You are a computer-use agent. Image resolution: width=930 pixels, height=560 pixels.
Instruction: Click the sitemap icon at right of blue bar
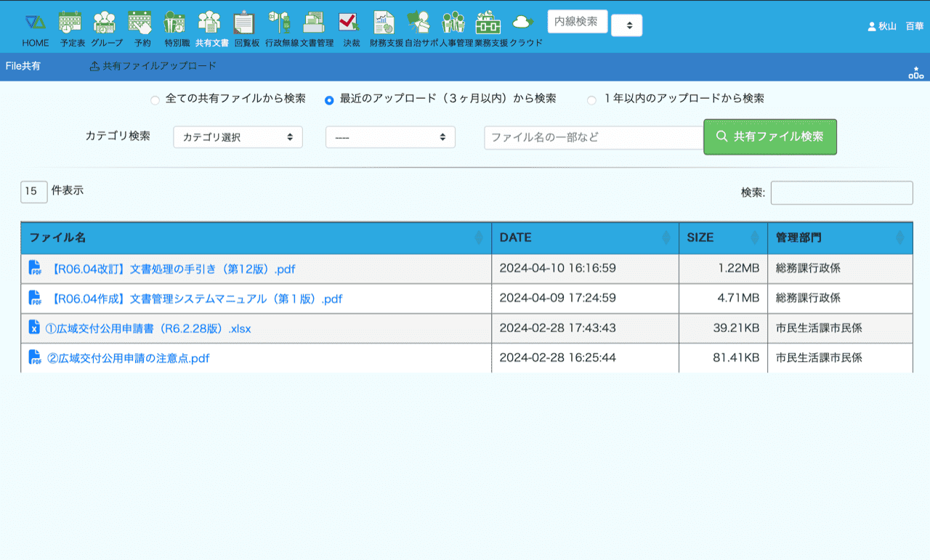point(915,73)
